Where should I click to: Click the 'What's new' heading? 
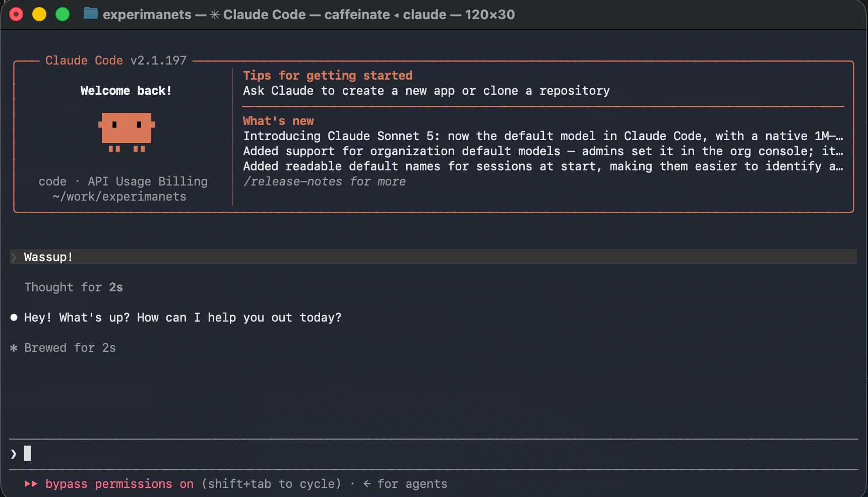(x=278, y=121)
